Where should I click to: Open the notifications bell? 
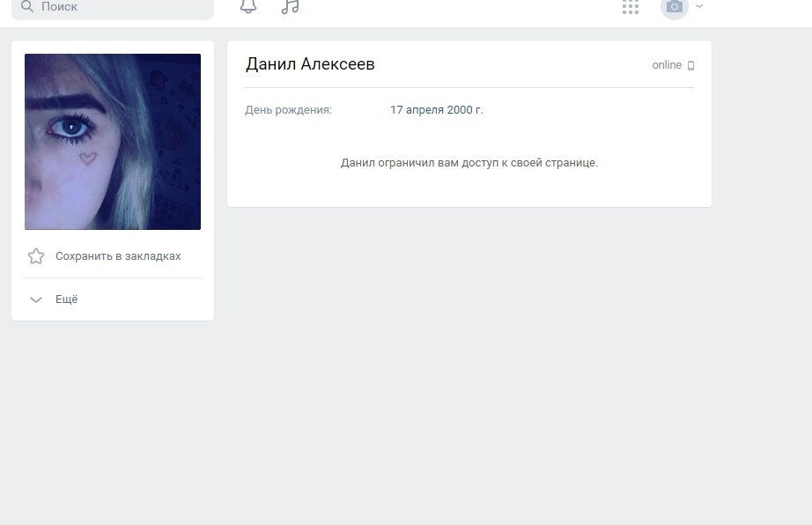click(x=248, y=6)
